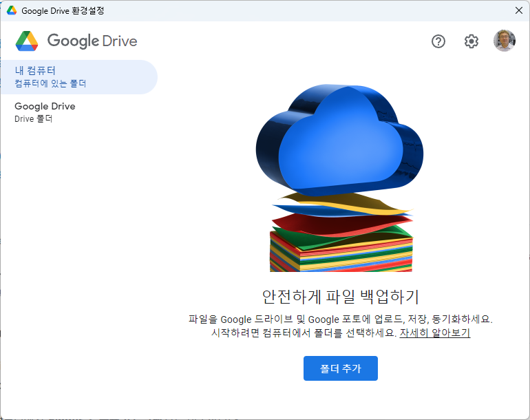Viewport: 530px width, 420px height.
Task: Click the Google Drive wordmark in header
Action: click(x=92, y=41)
